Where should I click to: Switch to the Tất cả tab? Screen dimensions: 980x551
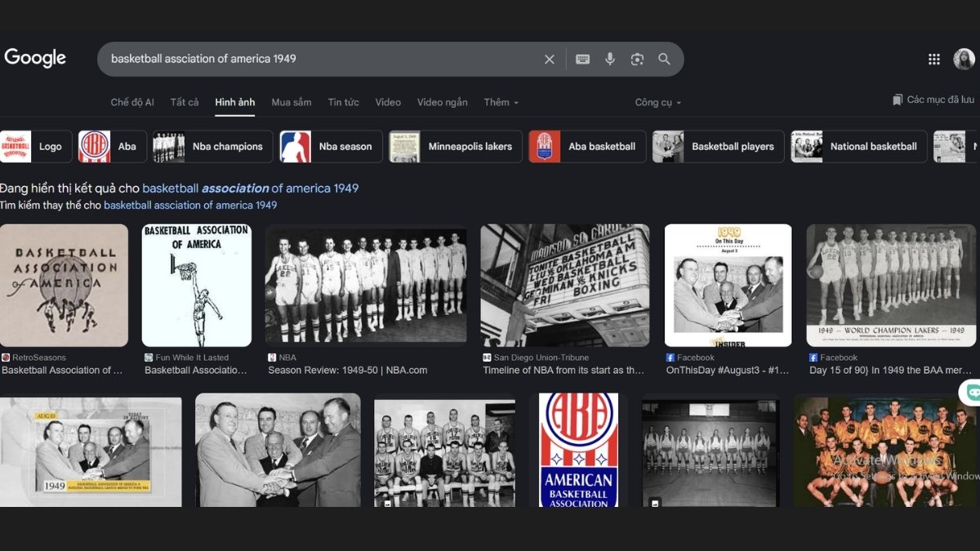tap(185, 102)
